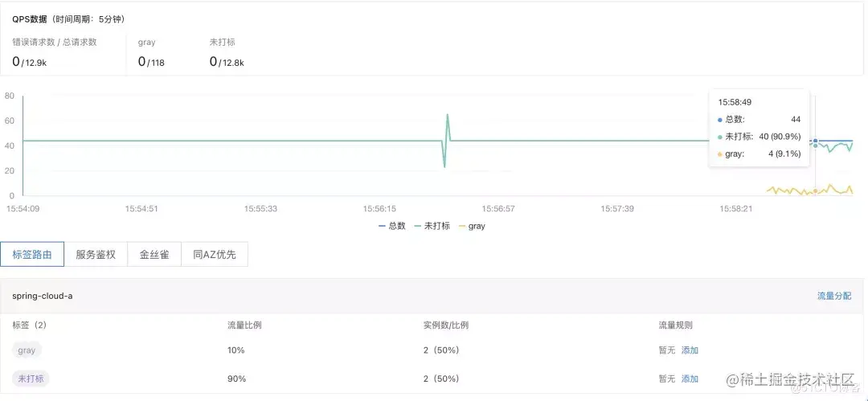Click the 错误请求数 / 总请求数 label

pos(55,42)
